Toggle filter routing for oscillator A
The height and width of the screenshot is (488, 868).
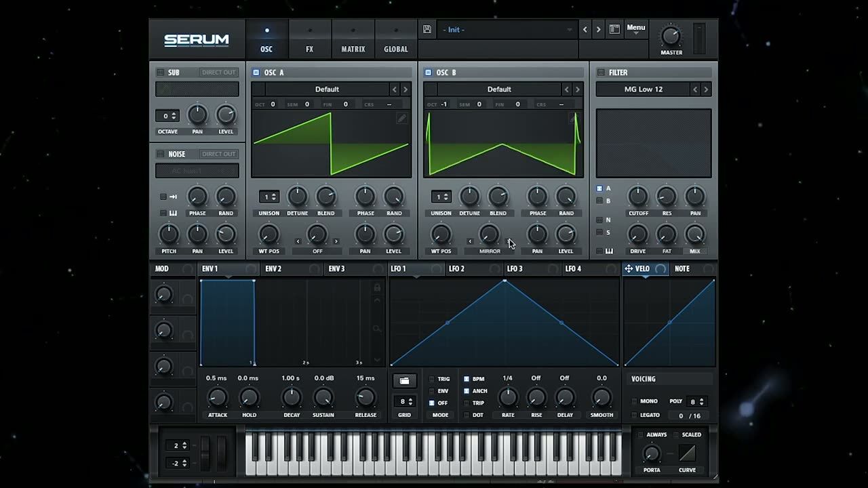coord(599,188)
